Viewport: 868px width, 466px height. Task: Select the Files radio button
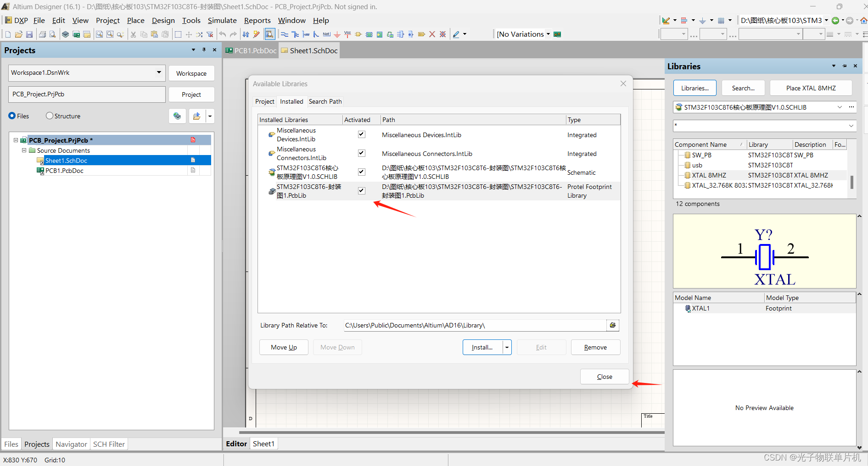(12, 116)
